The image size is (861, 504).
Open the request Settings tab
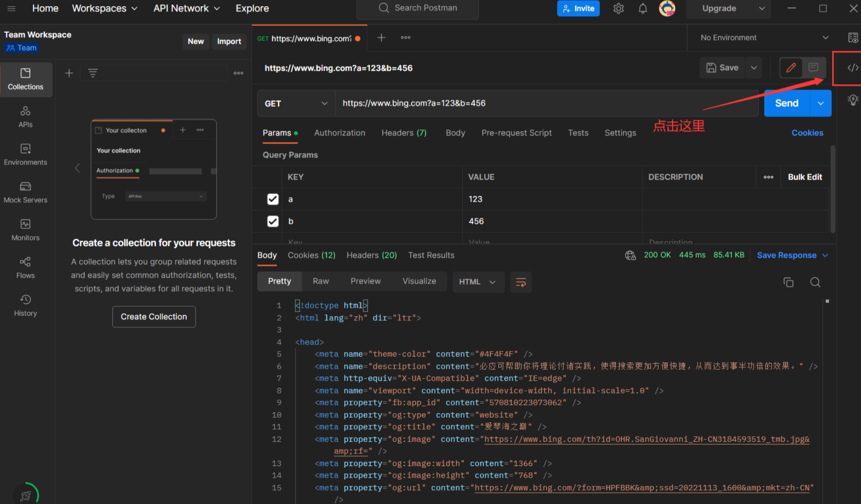620,133
